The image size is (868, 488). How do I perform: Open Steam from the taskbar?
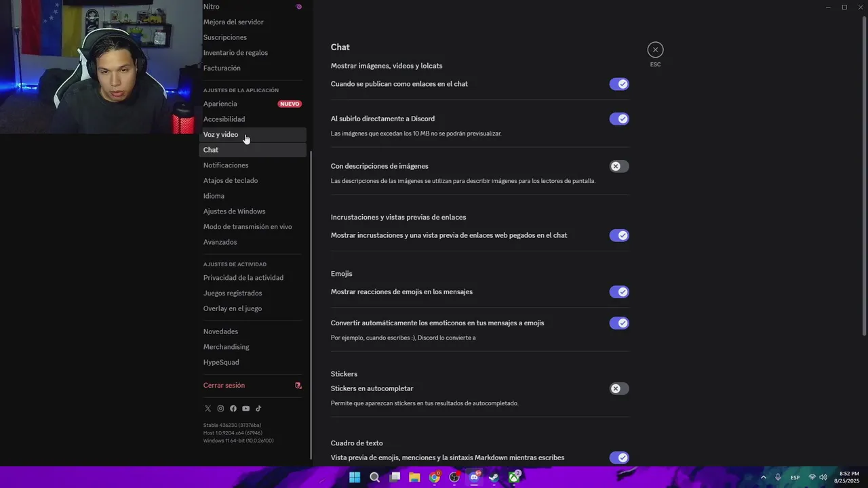click(x=494, y=477)
